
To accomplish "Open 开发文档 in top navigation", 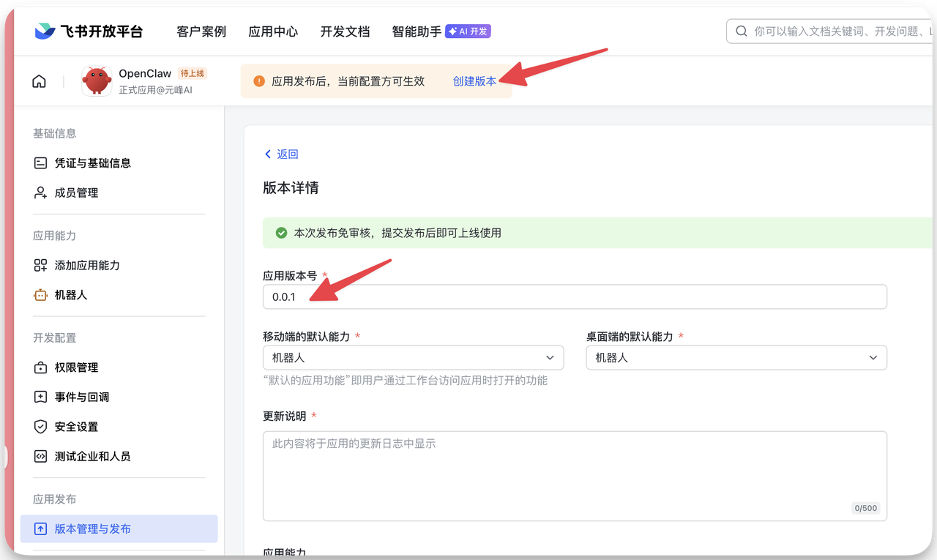I will [345, 31].
